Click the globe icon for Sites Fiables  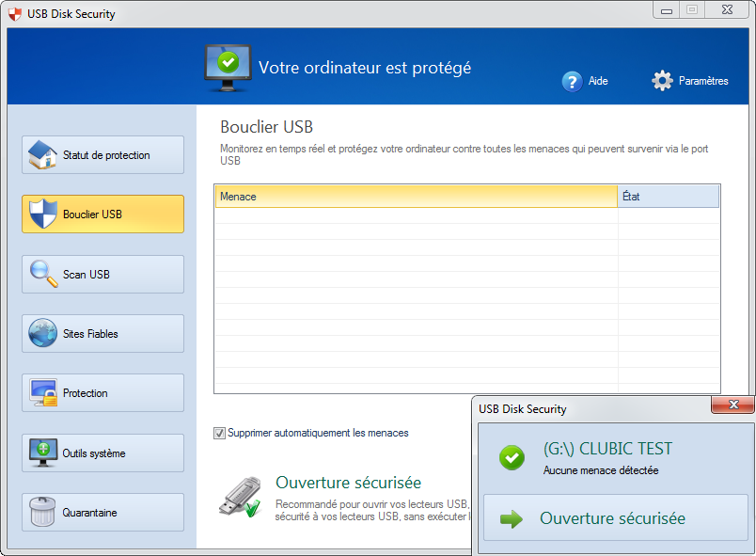click(43, 333)
